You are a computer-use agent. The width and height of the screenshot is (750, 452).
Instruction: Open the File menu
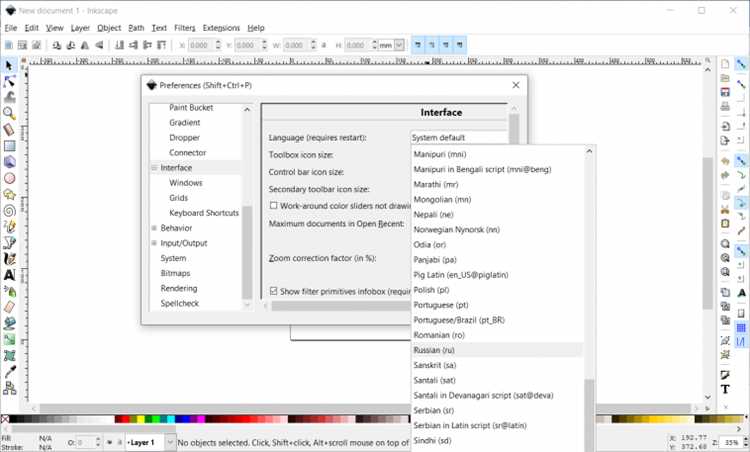click(11, 28)
